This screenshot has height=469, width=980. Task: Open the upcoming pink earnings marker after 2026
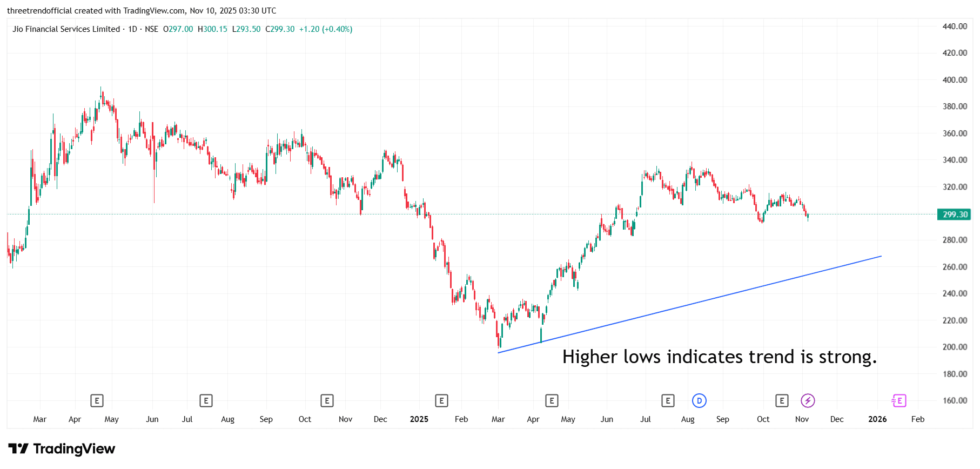[899, 401]
